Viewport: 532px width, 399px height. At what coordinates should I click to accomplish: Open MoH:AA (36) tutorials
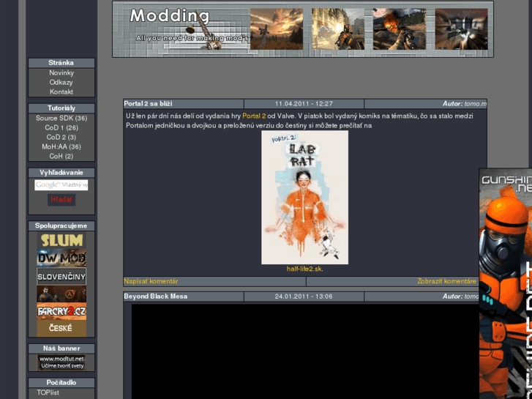tap(61, 146)
